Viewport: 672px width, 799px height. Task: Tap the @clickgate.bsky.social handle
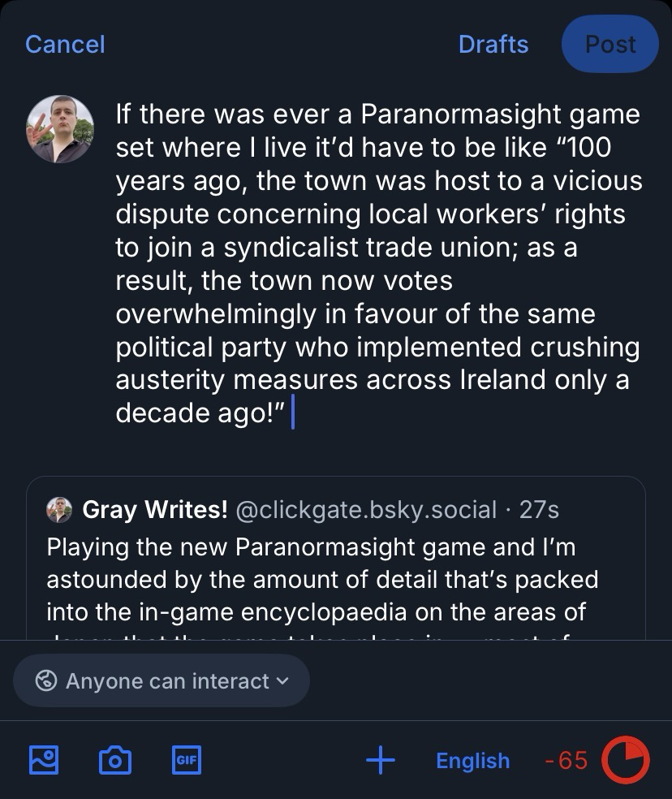click(x=365, y=510)
